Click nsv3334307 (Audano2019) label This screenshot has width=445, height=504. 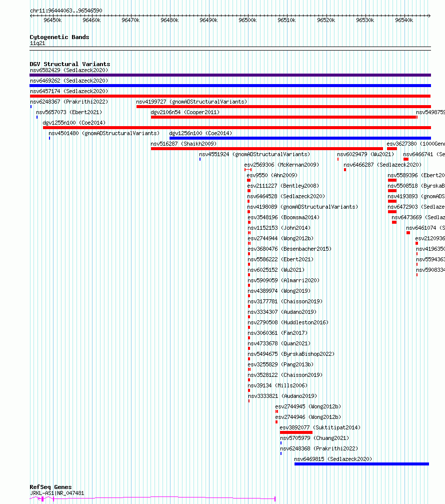(x=282, y=312)
